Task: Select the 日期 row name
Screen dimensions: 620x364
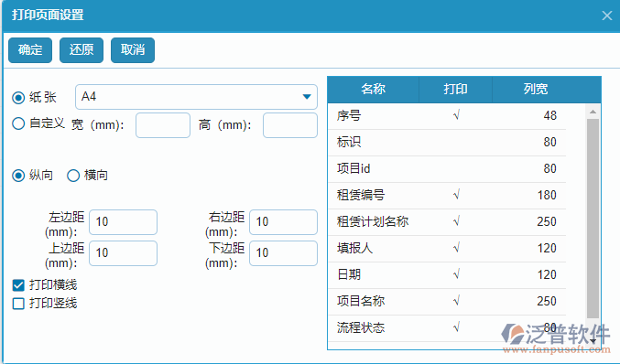Action: 349,274
